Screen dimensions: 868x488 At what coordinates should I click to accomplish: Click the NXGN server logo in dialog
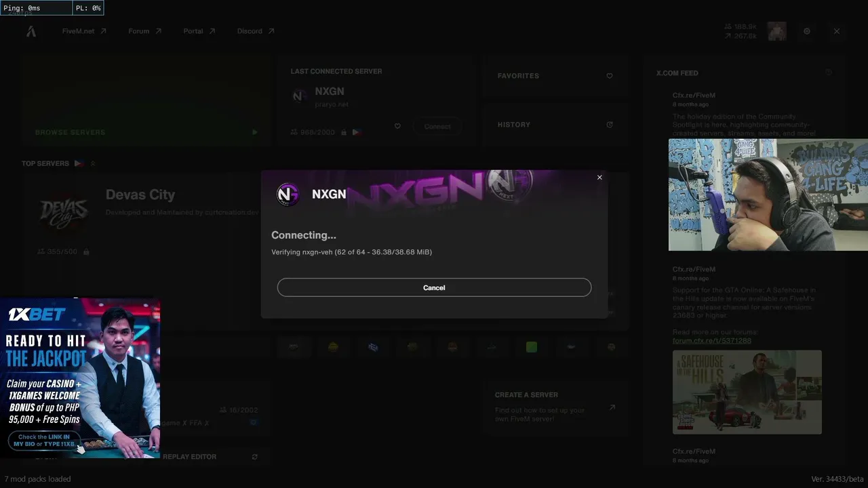[288, 195]
